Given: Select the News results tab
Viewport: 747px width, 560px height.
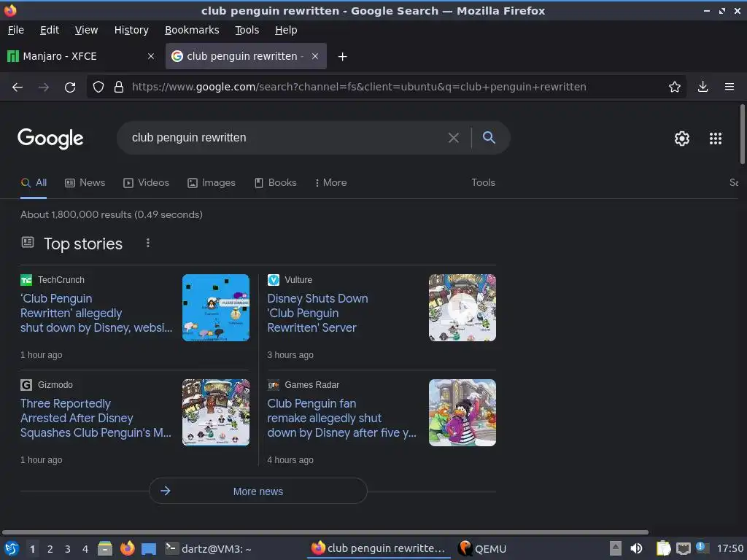Looking at the screenshot, I should [85, 183].
